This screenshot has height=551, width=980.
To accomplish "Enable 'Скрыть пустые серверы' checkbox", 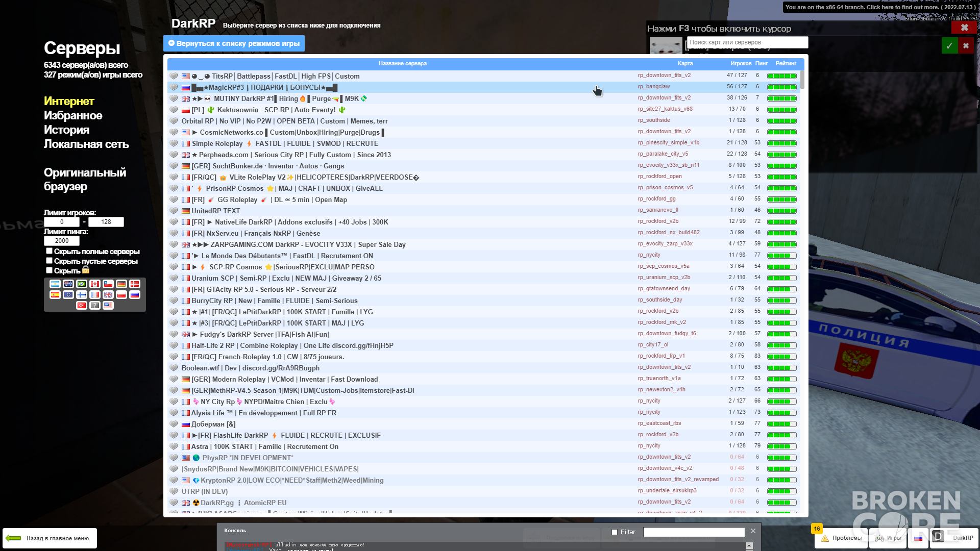I will [x=49, y=261].
